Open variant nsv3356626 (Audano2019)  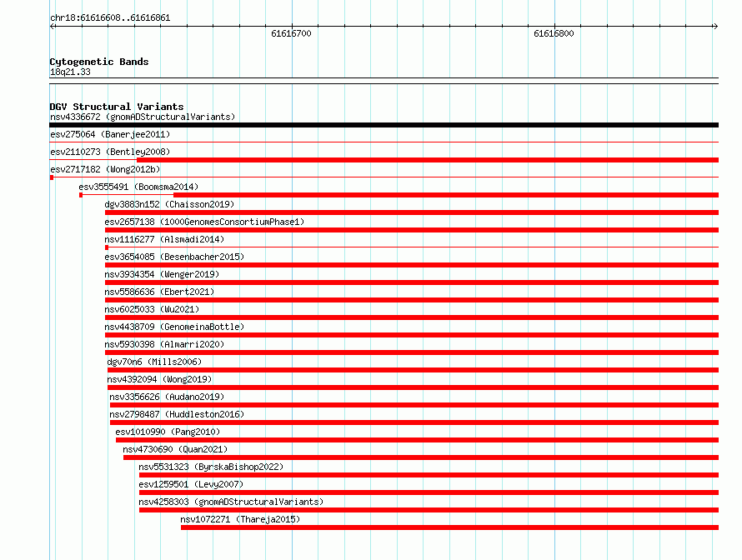[167, 397]
